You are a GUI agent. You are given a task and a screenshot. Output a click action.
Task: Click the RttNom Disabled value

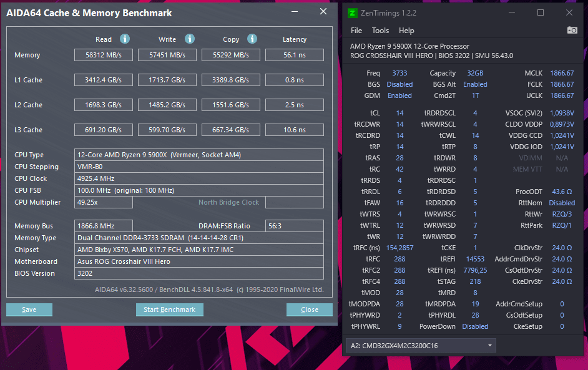pyautogui.click(x=562, y=203)
